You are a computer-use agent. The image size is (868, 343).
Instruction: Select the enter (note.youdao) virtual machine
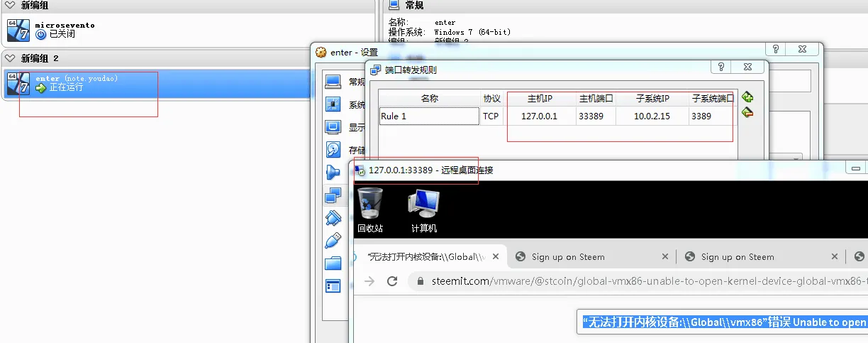coord(156,83)
